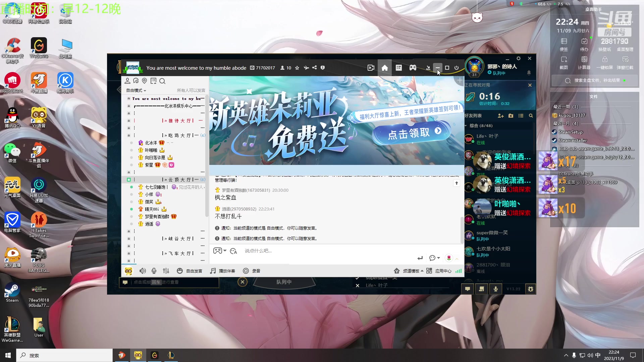Select the game controller icon in title bar
The image size is (644, 362).
coord(413,67)
